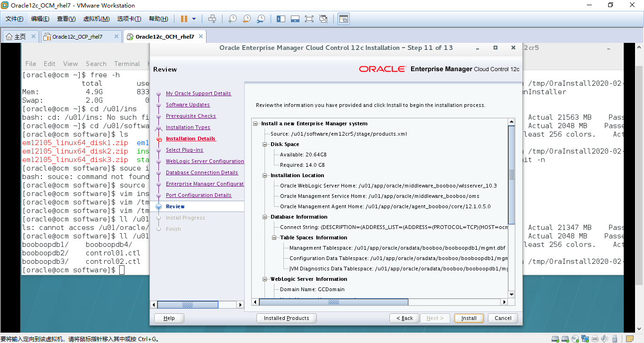Go to Installation Details step
This screenshot has height=343, width=644.
point(191,139)
